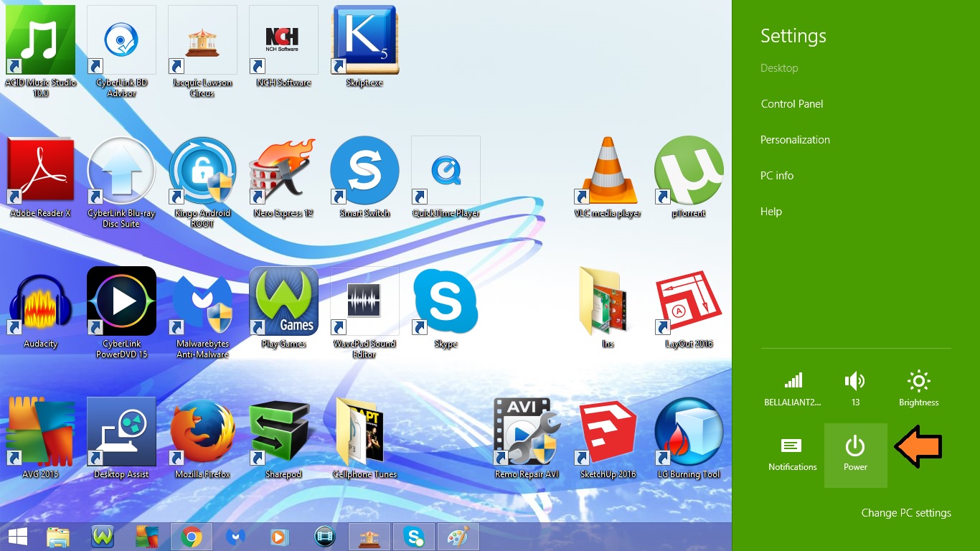Image resolution: width=980 pixels, height=551 pixels.
Task: Switch to Google Chrome on the taskbar
Action: (191, 537)
